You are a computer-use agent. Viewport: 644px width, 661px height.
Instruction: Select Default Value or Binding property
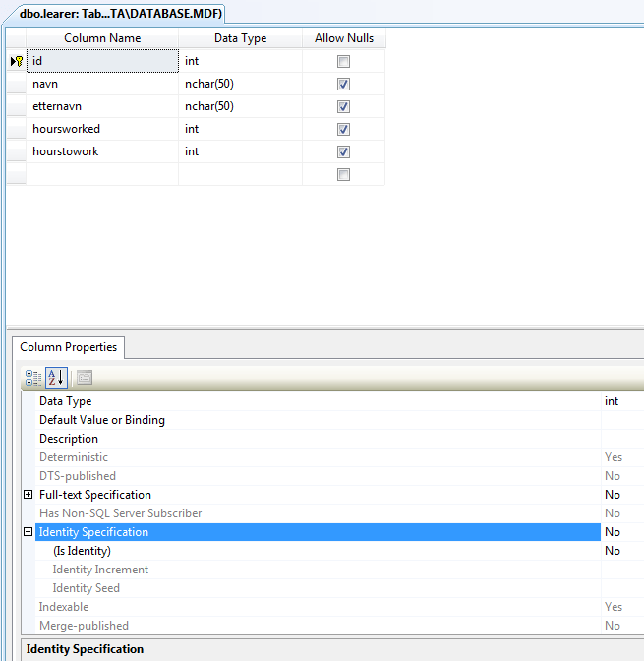[x=319, y=420]
